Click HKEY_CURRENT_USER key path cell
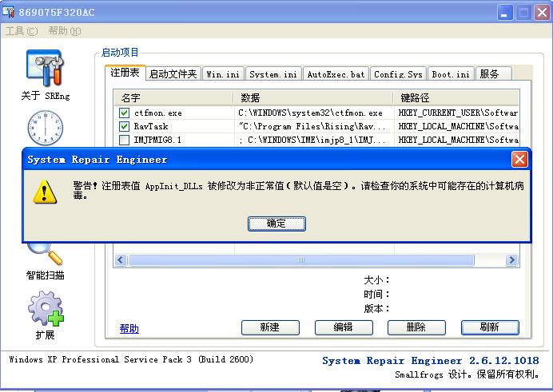553x392 pixels. coord(457,113)
